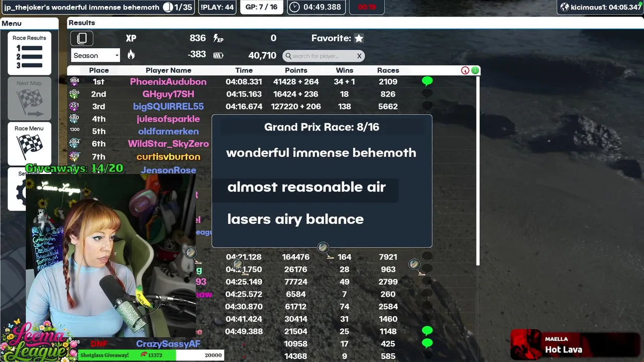644x362 pixels.
Task: Click green chat bubble on CrazySassyAF row
Action: click(427, 343)
